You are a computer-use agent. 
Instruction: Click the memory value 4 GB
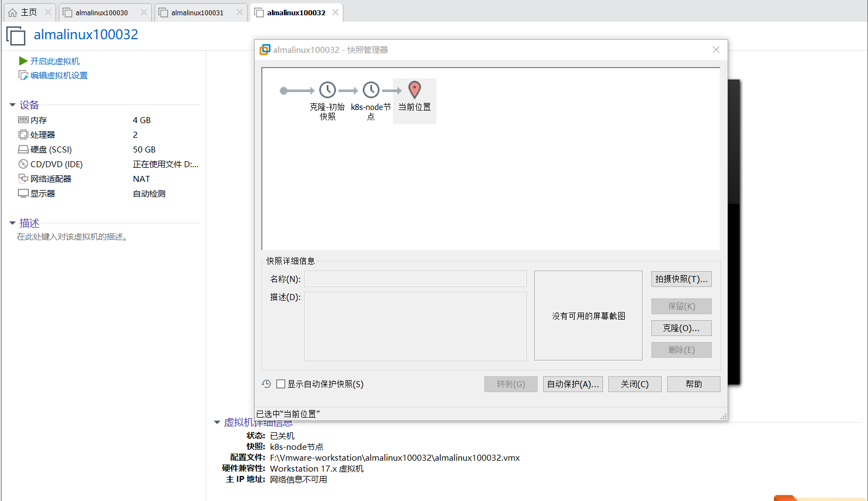coord(141,120)
